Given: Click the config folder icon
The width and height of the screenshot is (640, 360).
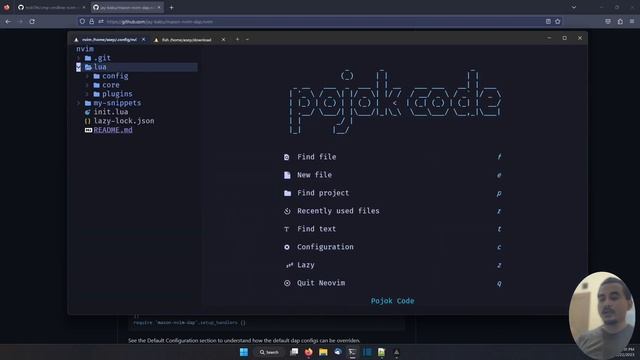Looking at the screenshot, I should coord(96,76).
